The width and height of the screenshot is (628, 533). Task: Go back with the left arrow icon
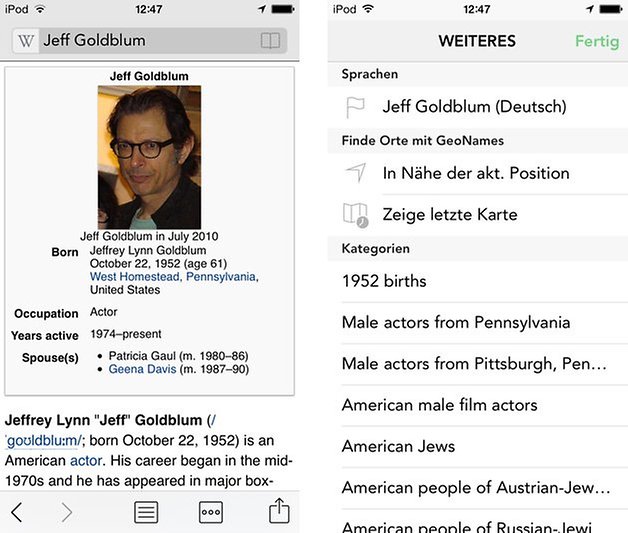16,512
